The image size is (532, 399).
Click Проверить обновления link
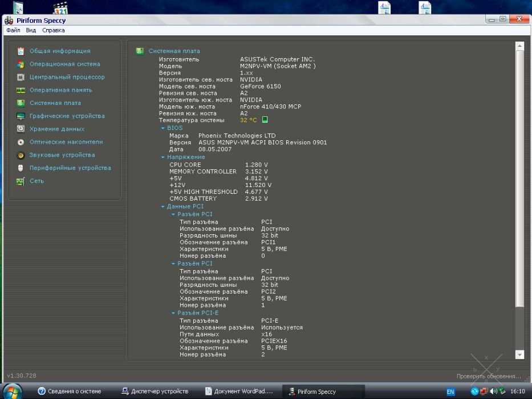(489, 376)
